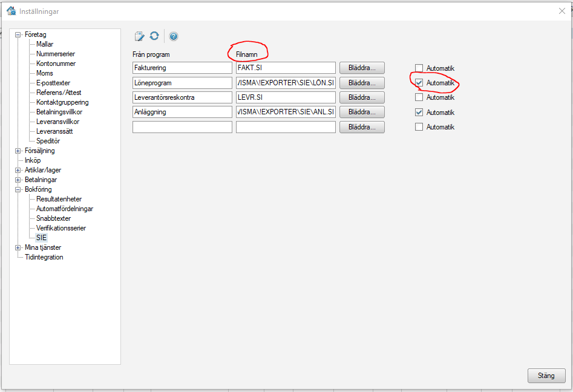Image resolution: width=573 pixels, height=392 pixels.
Task: Expand the Betalningar tree node
Action: pos(18,180)
